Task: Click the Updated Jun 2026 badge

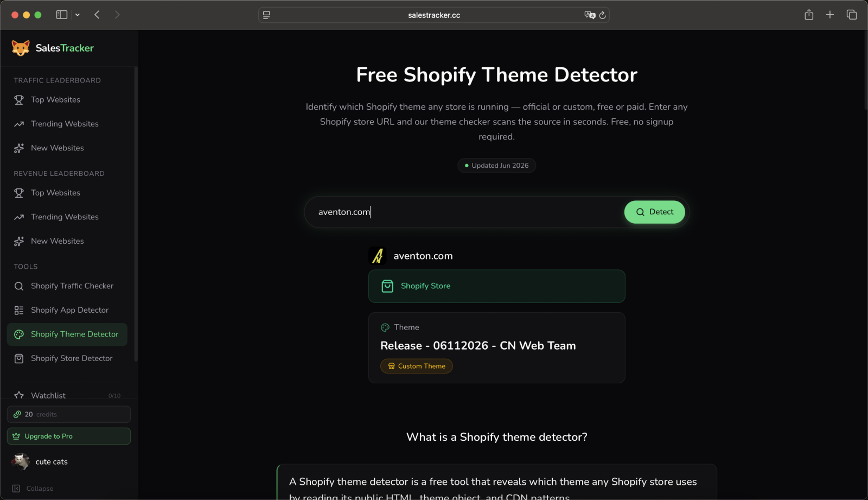Action: pos(496,166)
